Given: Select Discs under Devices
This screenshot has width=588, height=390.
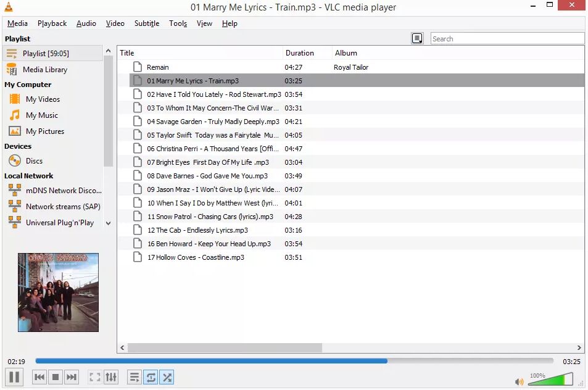Looking at the screenshot, I should click(x=52, y=160).
